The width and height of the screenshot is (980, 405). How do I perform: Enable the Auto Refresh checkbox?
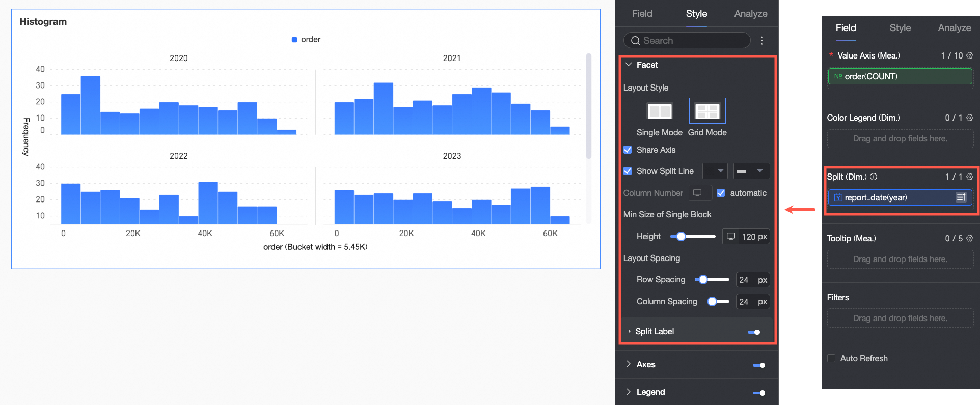(x=831, y=358)
